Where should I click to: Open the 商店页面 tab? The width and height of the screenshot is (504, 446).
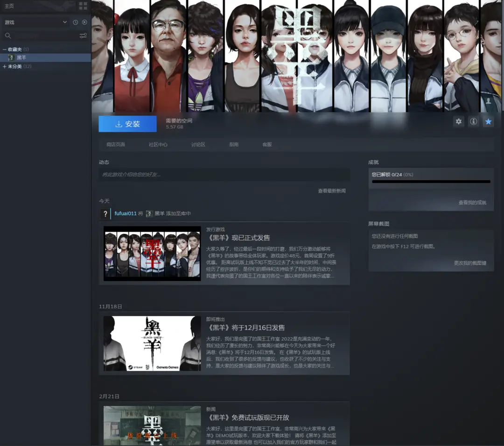coord(116,144)
